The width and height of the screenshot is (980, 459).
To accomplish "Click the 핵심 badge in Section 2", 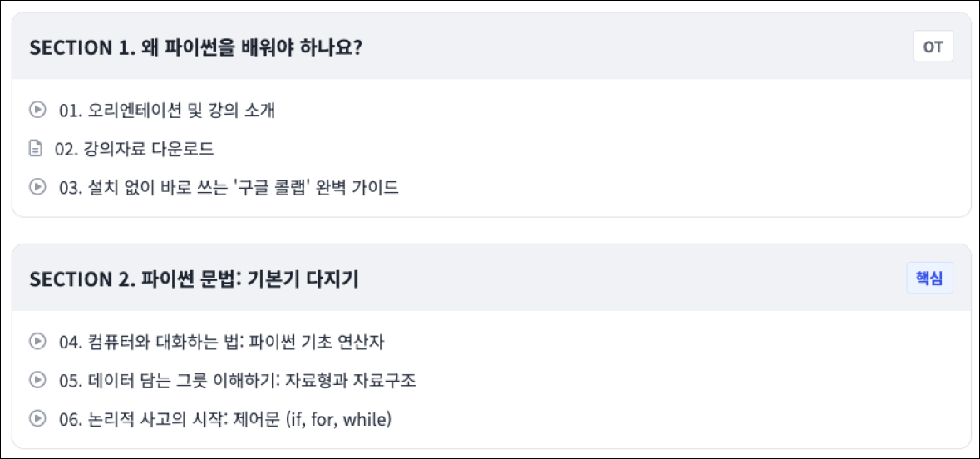I will (x=929, y=279).
